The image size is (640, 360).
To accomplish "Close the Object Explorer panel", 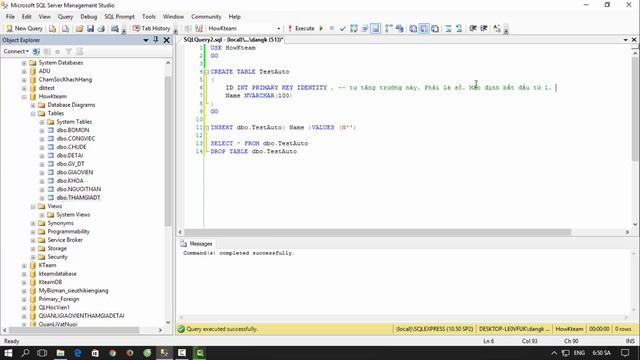I will 166,40.
